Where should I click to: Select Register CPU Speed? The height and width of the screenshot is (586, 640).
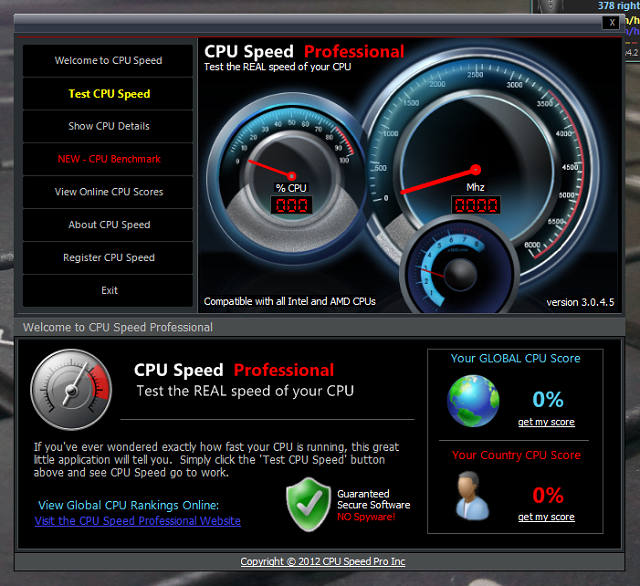click(x=108, y=257)
